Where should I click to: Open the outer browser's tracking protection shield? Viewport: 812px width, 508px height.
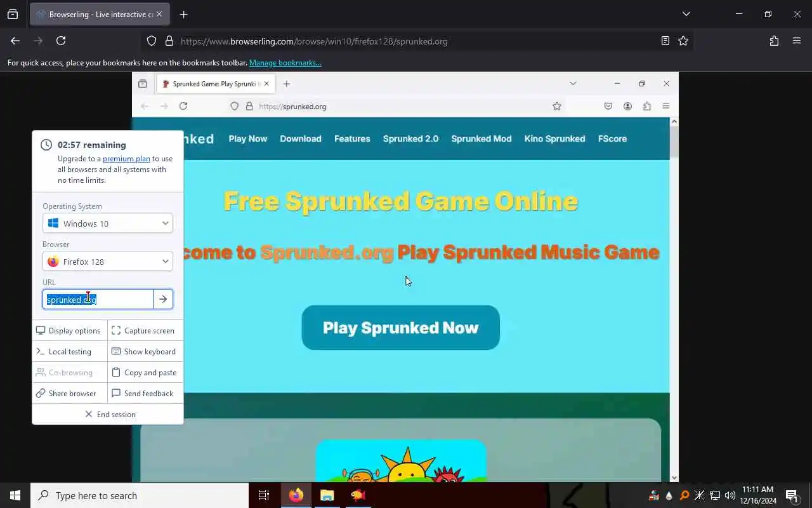click(x=152, y=41)
